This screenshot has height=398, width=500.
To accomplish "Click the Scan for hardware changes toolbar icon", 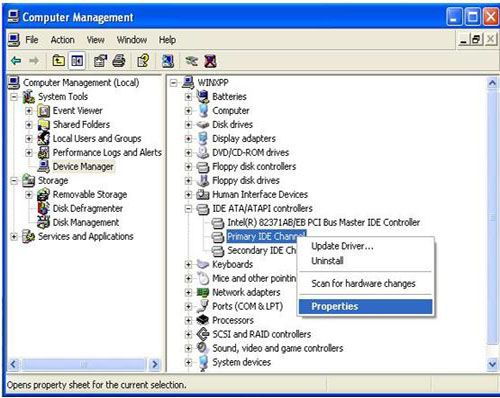I will pyautogui.click(x=168, y=61).
